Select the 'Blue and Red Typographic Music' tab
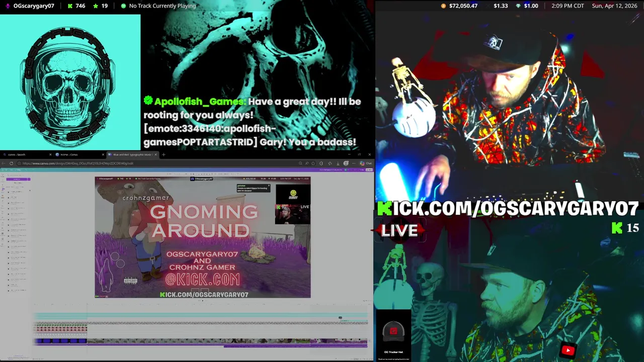Viewport: 644px width, 362px height. coord(132,154)
